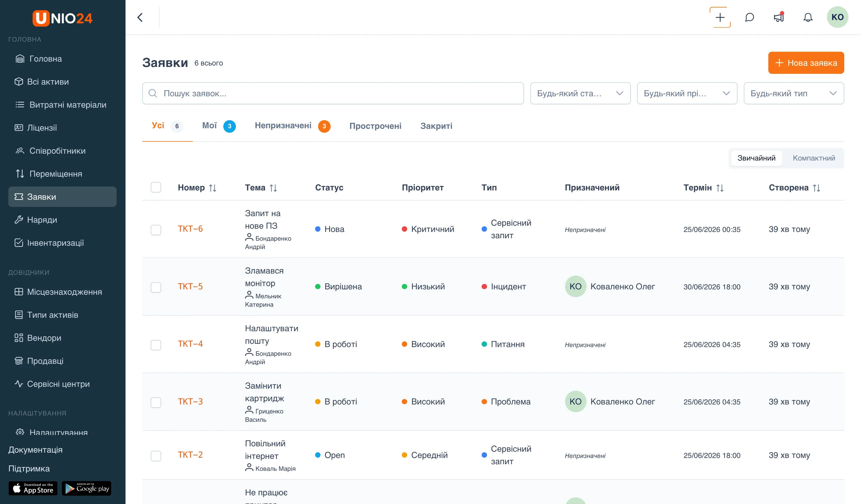Click Вирішена status on TKT-5
This screenshot has height=504, width=861.
coord(338,286)
